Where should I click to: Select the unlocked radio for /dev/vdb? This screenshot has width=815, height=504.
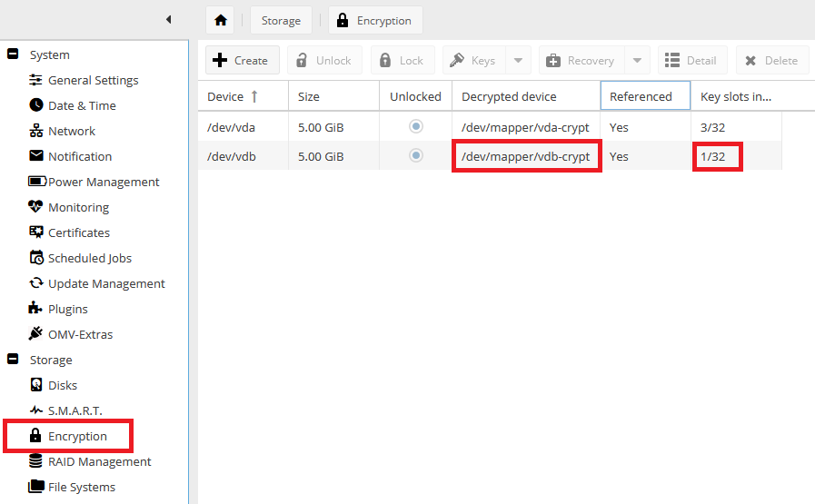(416, 156)
